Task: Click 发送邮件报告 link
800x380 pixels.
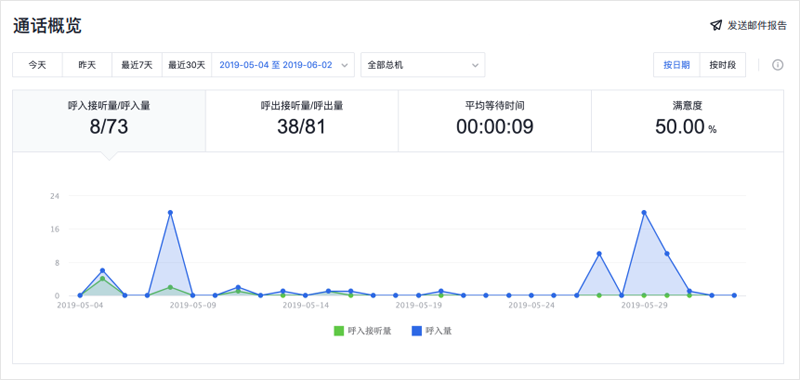Action: [x=757, y=26]
